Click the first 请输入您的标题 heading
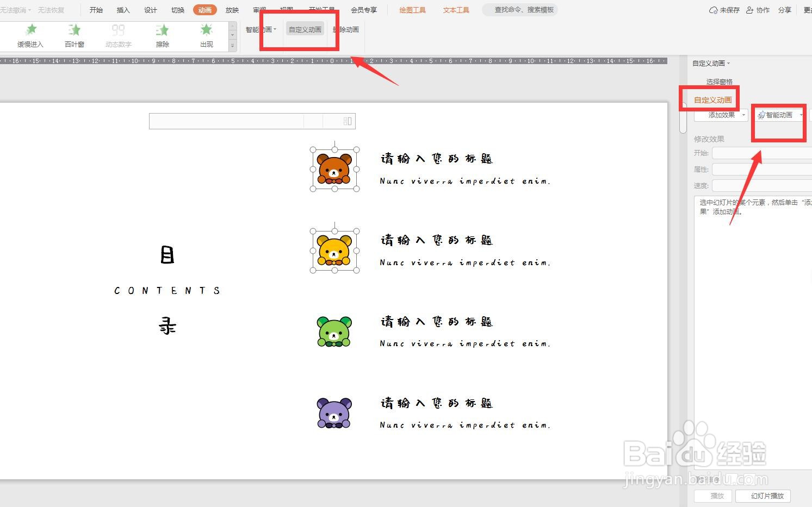Viewport: 812px width, 507px height. coord(436,159)
